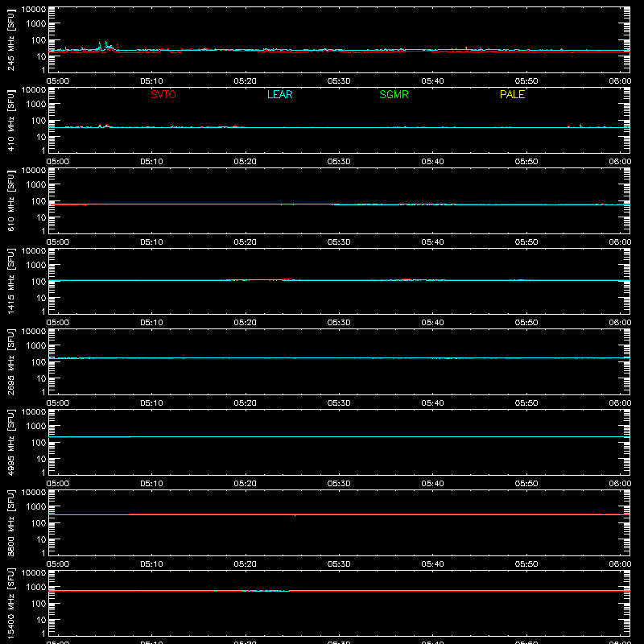Select the 15400 MHz [SFU] axis title

[10, 603]
